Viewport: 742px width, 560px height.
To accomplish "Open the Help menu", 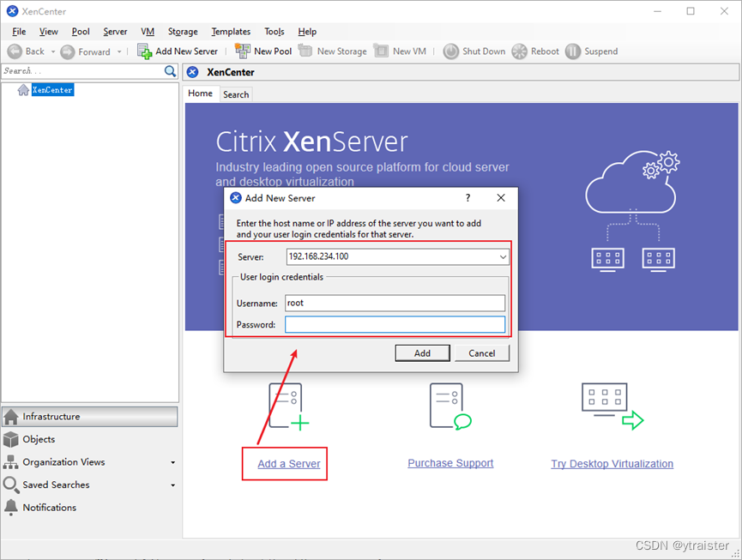I will point(307,31).
